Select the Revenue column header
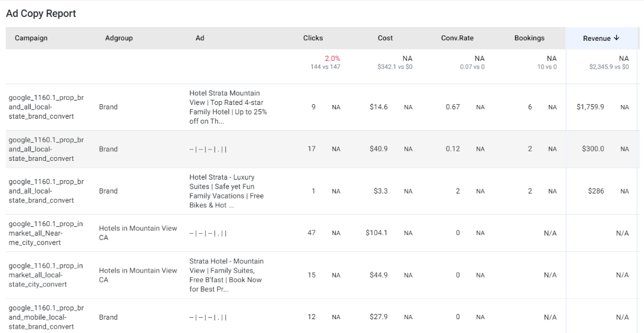644x333 pixels. point(597,38)
